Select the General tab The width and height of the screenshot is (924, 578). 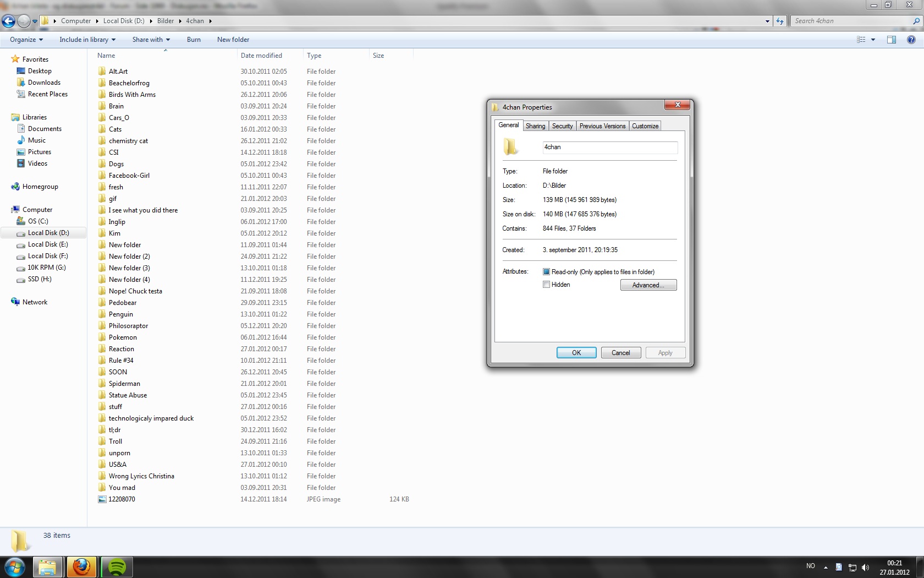508,125
